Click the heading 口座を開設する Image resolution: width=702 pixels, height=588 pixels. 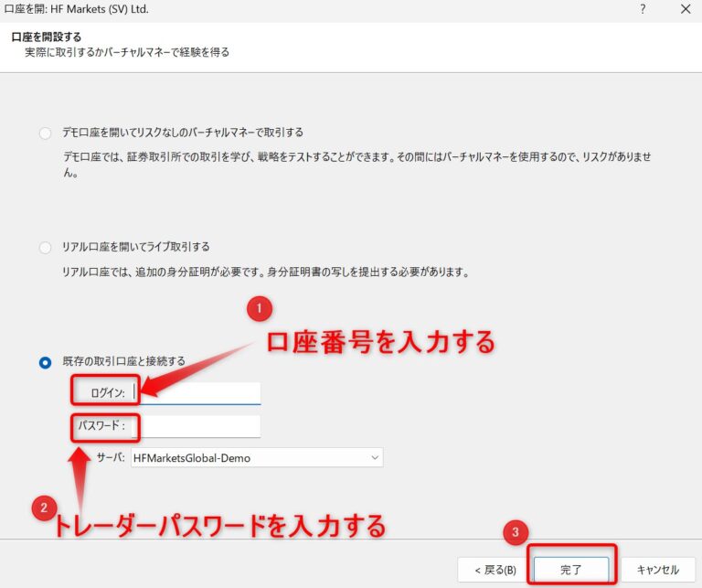tap(47, 37)
